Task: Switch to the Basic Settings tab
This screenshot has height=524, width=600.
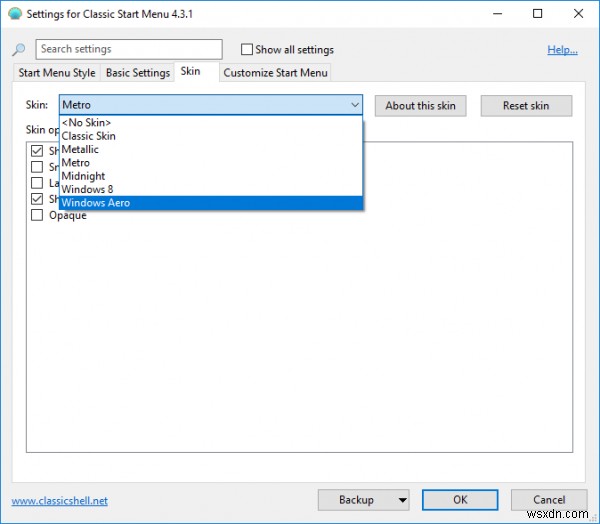Action: (x=138, y=73)
